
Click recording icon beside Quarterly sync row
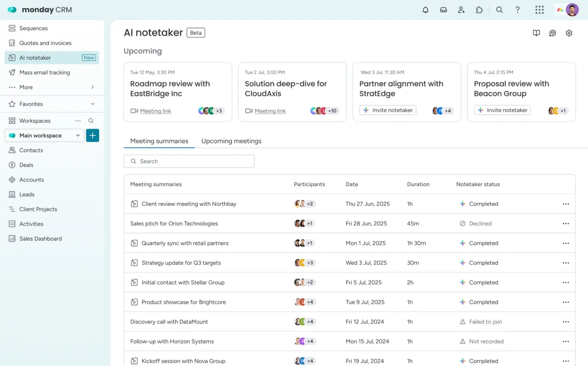click(134, 243)
